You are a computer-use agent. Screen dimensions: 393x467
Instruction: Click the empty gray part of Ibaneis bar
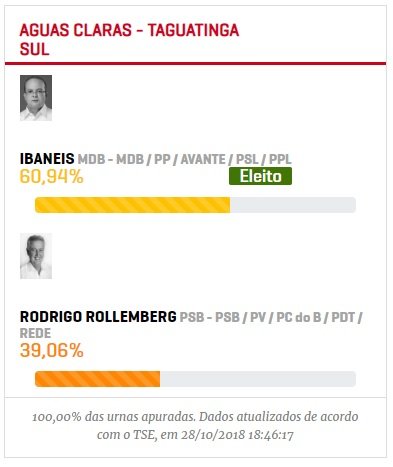click(x=293, y=205)
